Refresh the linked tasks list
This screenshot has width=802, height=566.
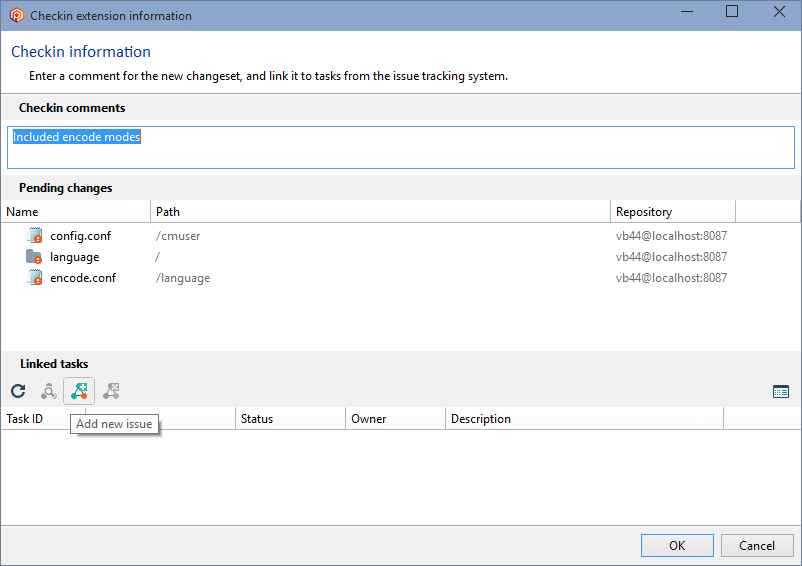coord(18,391)
